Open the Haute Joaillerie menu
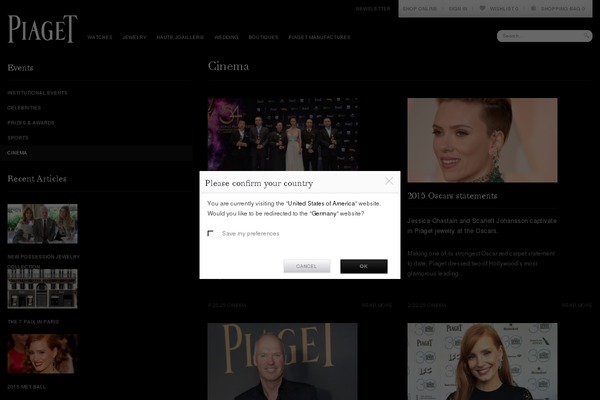600x400 pixels. pos(180,37)
